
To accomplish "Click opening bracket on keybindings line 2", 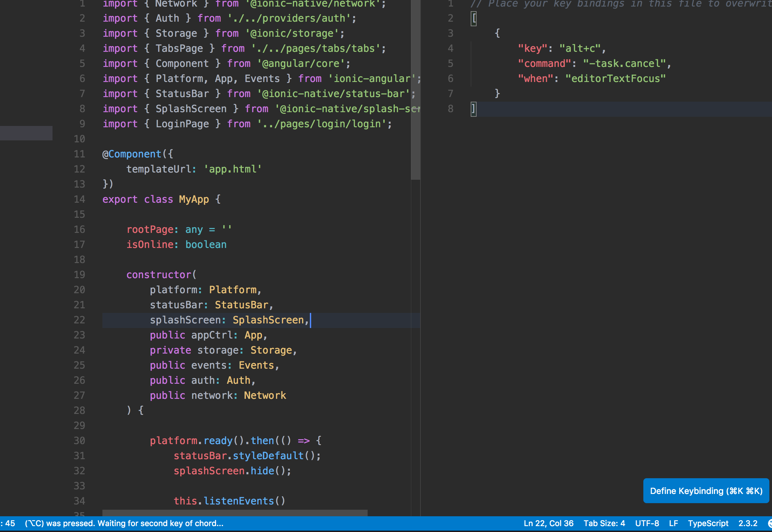I will tap(474, 18).
